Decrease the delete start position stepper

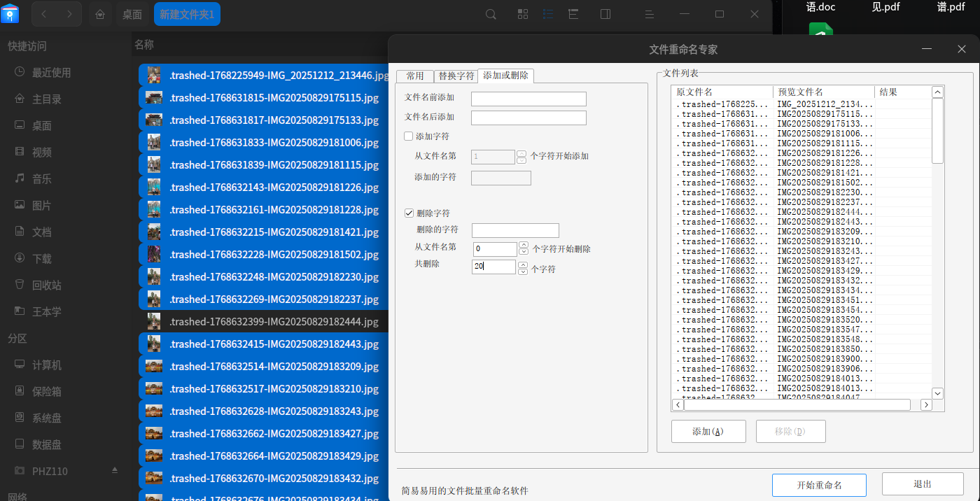(x=524, y=253)
